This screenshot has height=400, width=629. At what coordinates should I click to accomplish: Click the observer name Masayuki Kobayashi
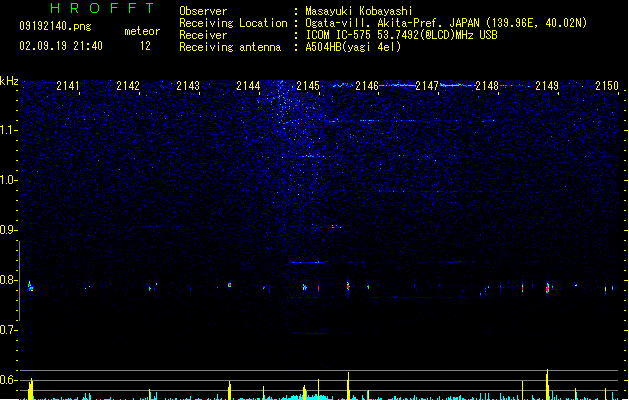(x=359, y=11)
